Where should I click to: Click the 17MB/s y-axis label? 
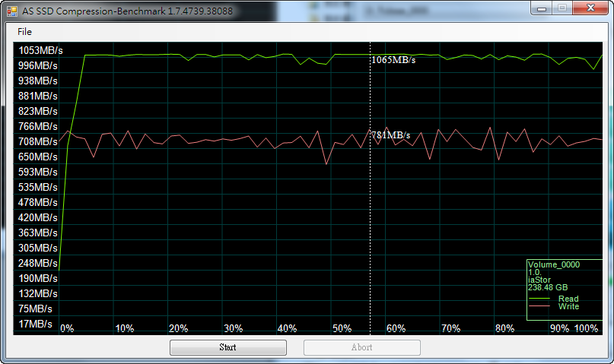click(35, 324)
